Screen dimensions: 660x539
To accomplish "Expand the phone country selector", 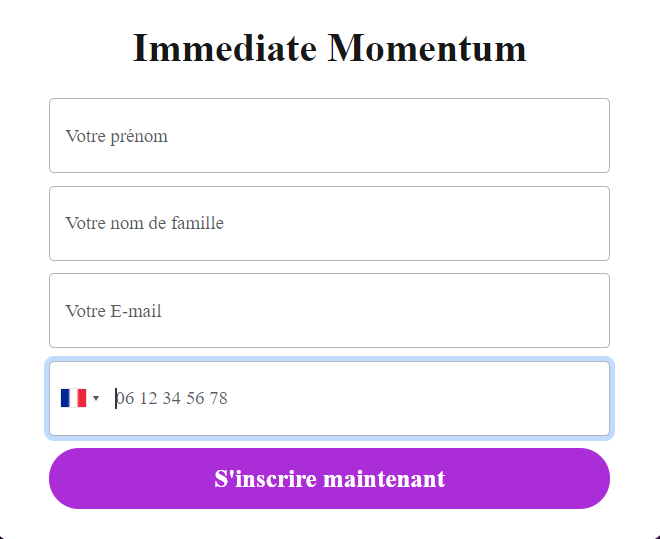I will [80, 398].
